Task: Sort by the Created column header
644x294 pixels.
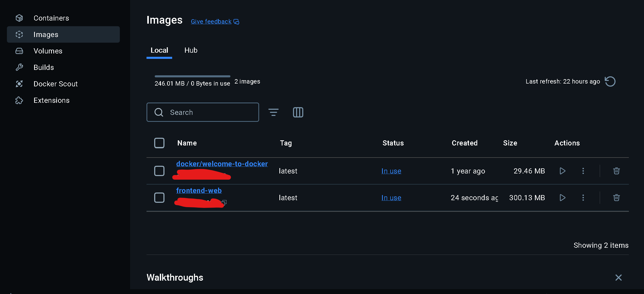Action: [x=465, y=143]
